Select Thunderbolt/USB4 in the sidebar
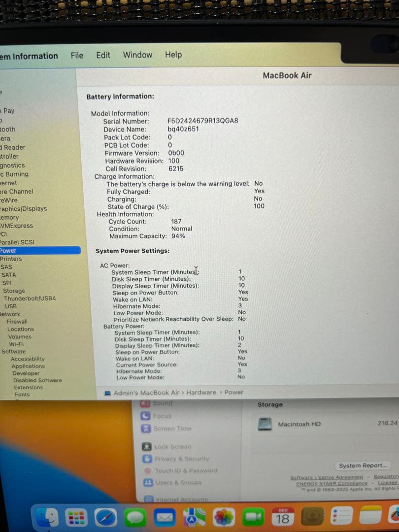The image size is (399, 532). pos(29,298)
